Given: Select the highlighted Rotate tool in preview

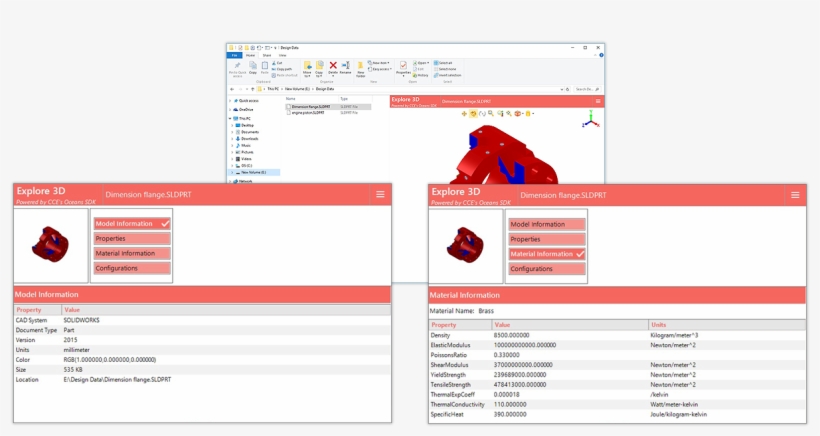Looking at the screenshot, I should point(473,113).
